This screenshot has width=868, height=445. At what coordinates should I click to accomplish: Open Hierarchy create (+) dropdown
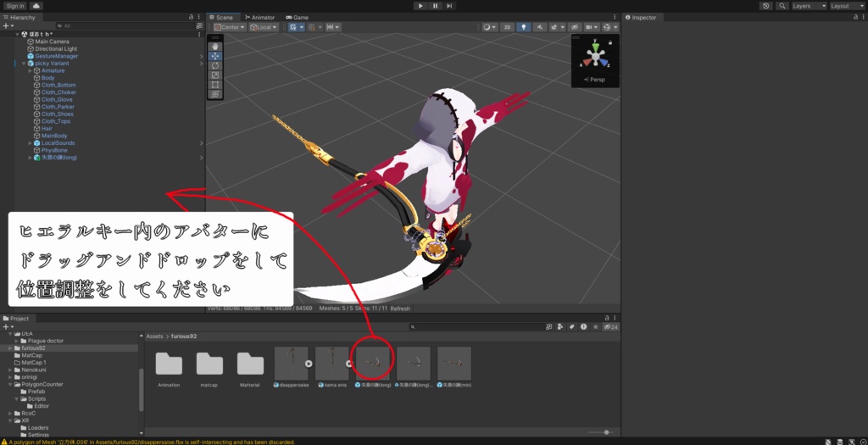pos(8,26)
